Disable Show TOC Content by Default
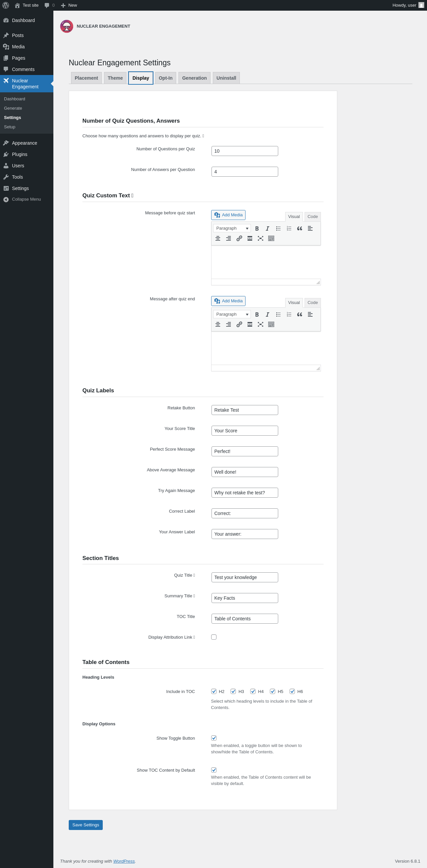Image resolution: width=427 pixels, height=868 pixels. 214,770
